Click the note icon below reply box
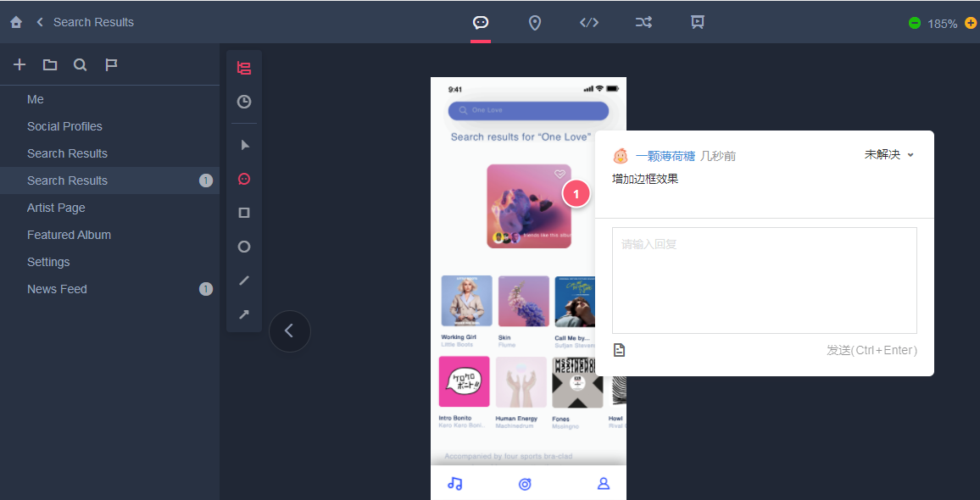Screen dimensions: 980x500 click(x=619, y=350)
